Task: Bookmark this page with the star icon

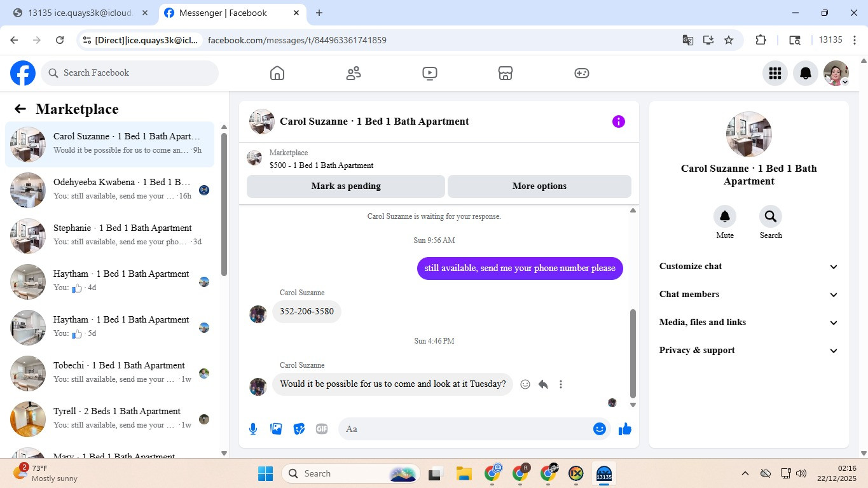Action: [729, 40]
